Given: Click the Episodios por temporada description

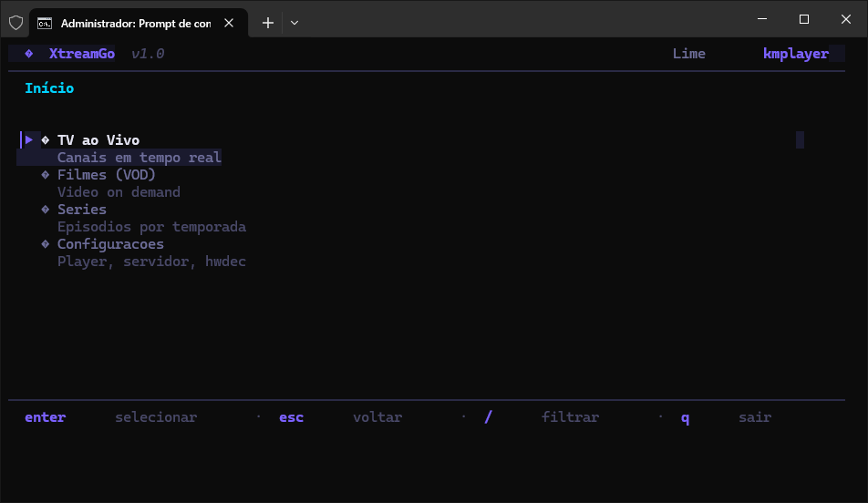Looking at the screenshot, I should click(151, 227).
